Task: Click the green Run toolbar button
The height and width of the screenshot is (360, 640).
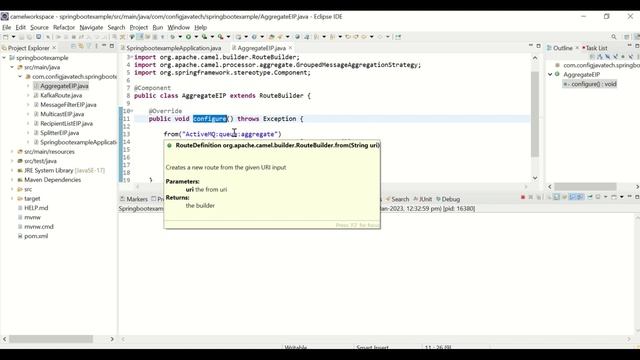Action: point(189,37)
